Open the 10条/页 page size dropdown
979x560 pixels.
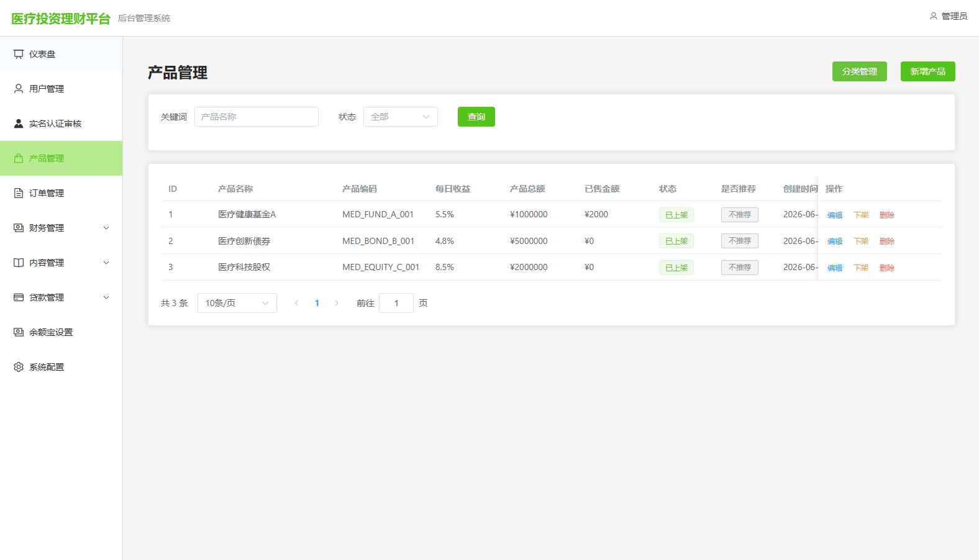(237, 303)
